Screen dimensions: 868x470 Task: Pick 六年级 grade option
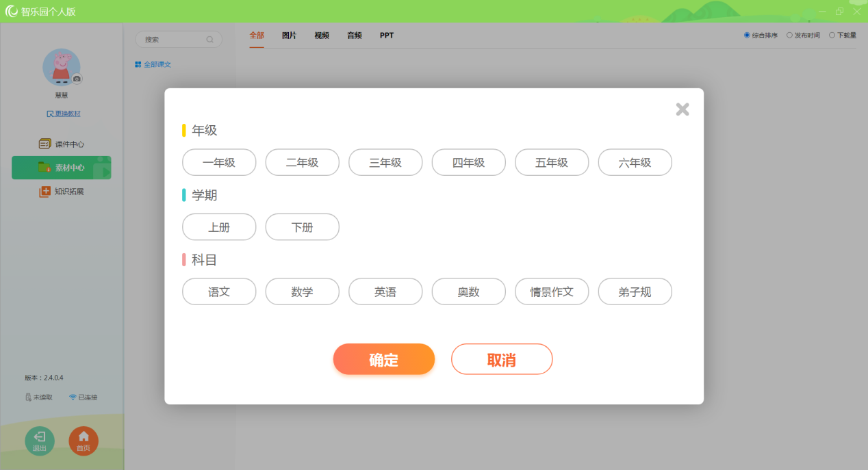coord(635,162)
